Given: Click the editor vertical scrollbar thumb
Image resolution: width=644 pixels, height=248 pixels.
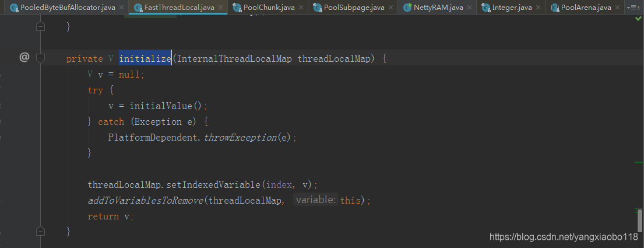Looking at the screenshot, I should (640, 221).
